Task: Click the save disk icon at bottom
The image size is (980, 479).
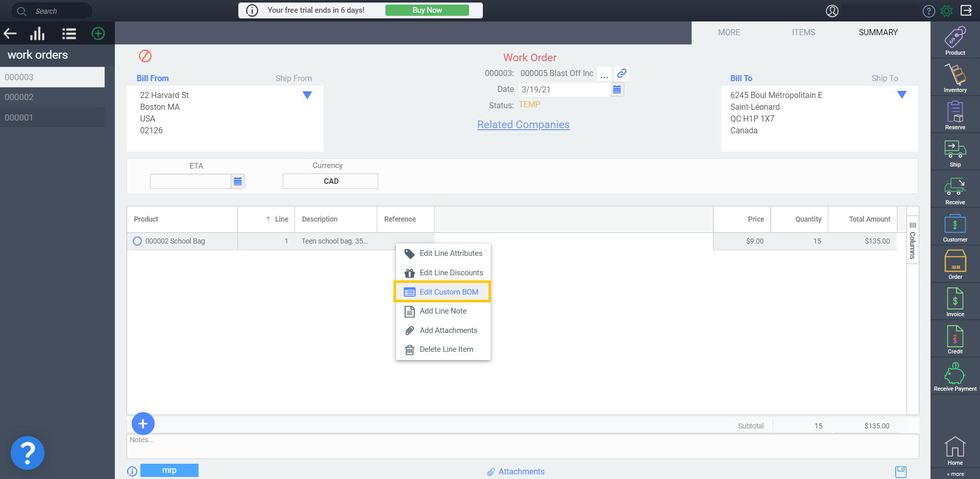Action: [x=901, y=471]
